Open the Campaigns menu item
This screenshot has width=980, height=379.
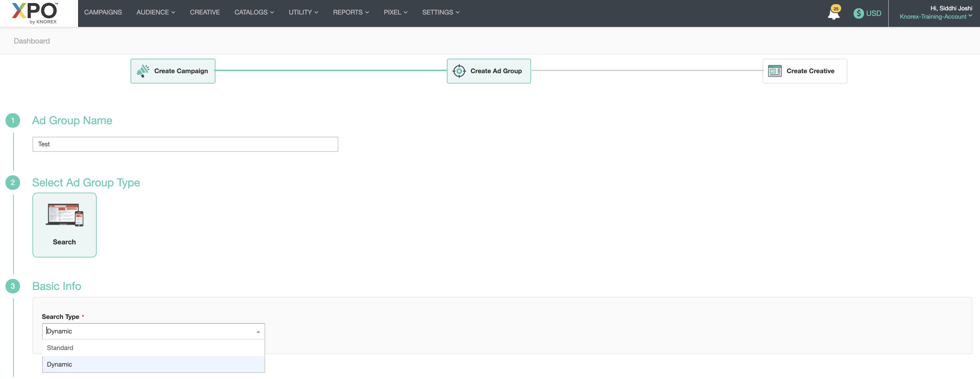pos(103,12)
